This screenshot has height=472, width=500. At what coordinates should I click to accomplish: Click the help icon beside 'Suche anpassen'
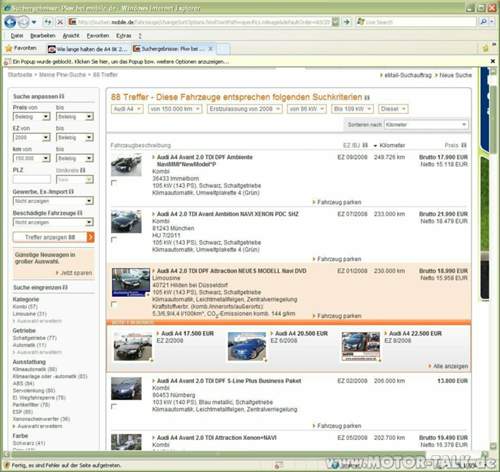(x=62, y=96)
